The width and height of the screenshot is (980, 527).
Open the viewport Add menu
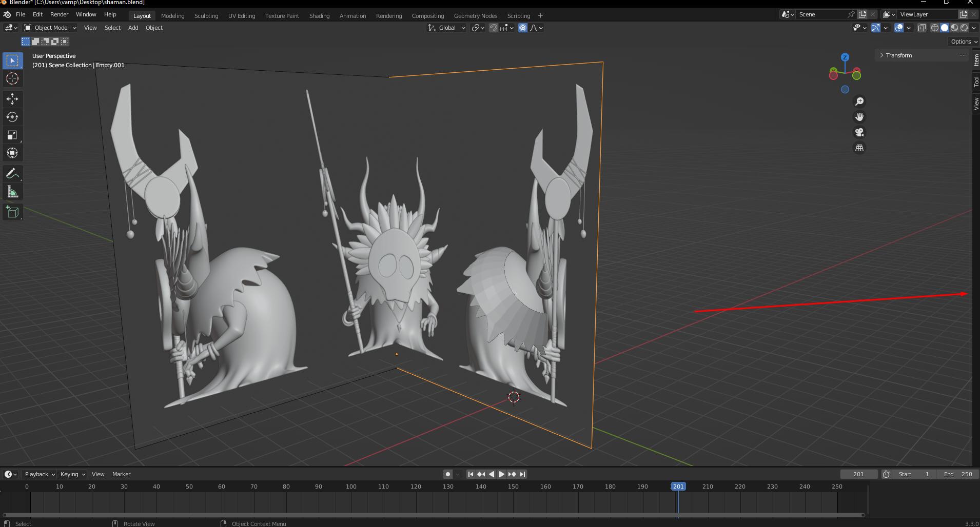pyautogui.click(x=133, y=28)
